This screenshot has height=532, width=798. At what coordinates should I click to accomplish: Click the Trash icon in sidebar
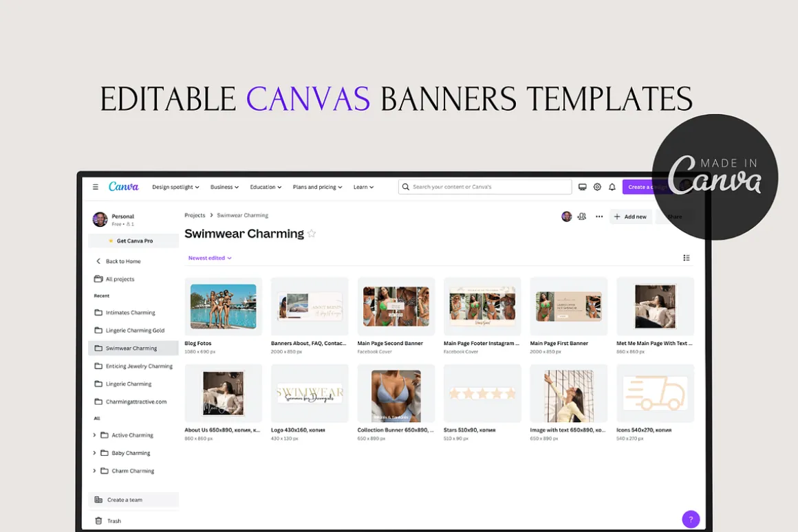click(98, 521)
